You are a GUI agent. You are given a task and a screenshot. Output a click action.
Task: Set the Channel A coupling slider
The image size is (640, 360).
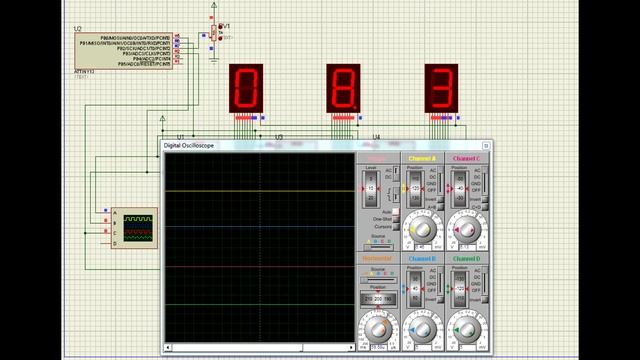click(x=441, y=181)
